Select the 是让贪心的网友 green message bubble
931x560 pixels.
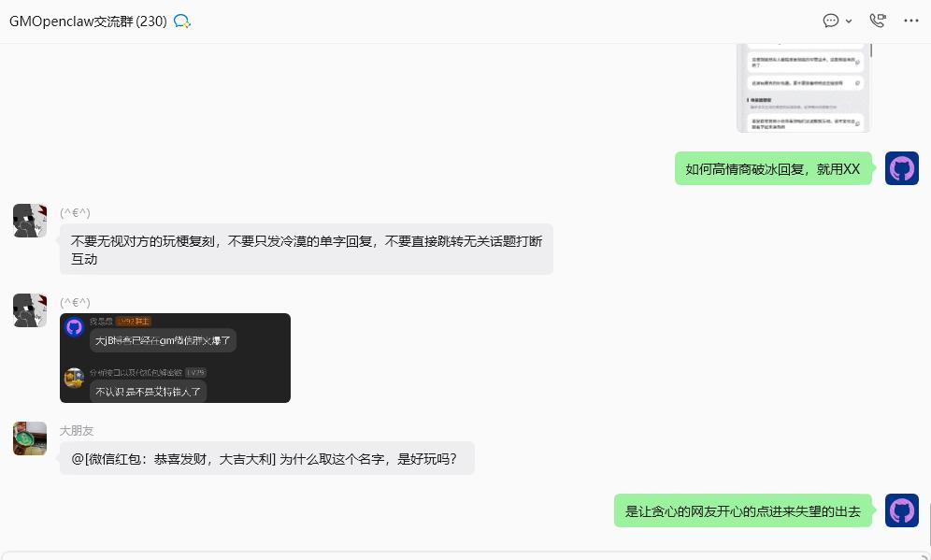tap(743, 510)
